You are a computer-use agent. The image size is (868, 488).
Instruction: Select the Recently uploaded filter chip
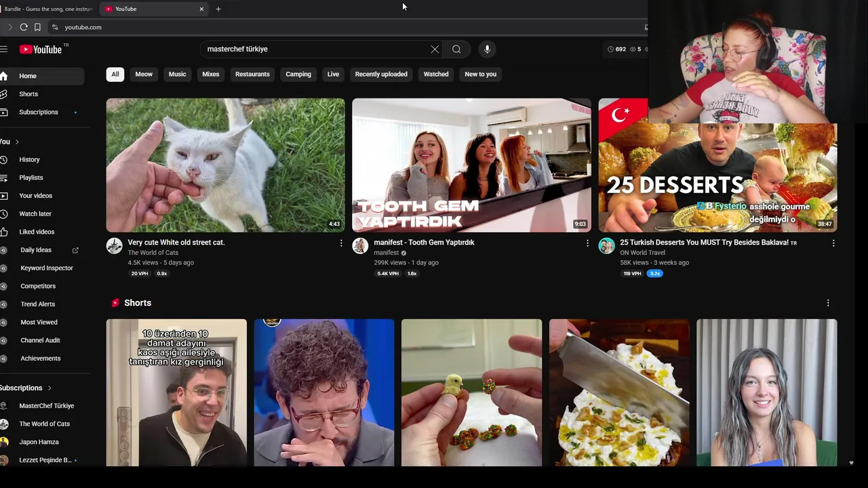coord(381,75)
